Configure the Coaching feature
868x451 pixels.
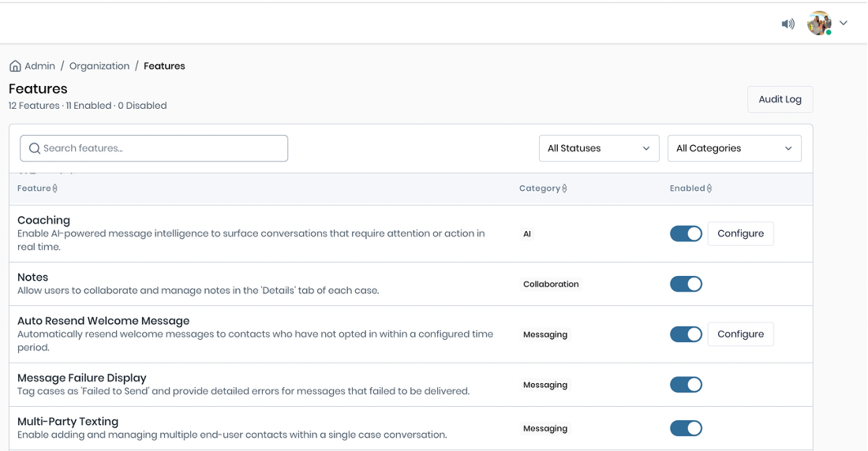tap(740, 233)
